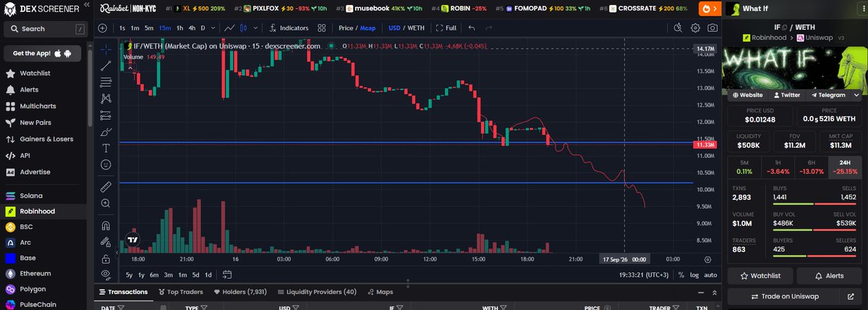This screenshot has width=868, height=310.
Task: Enter Full screen chart mode
Action: 446,28
